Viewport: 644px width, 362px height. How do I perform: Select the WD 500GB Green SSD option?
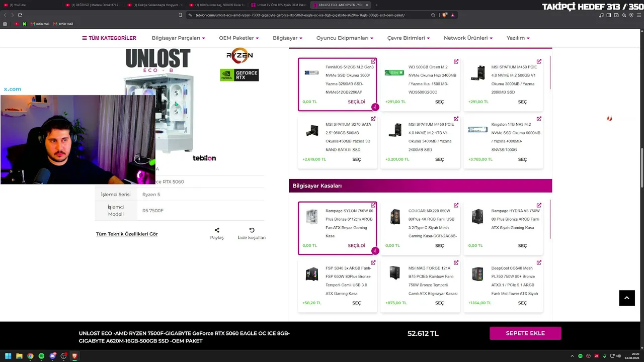coord(439,102)
